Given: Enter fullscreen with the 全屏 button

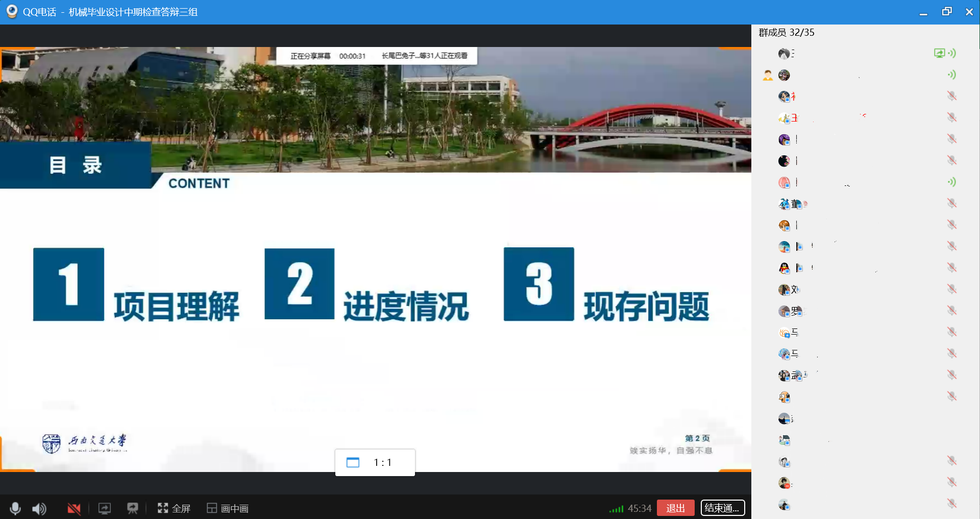Looking at the screenshot, I should tap(174, 508).
